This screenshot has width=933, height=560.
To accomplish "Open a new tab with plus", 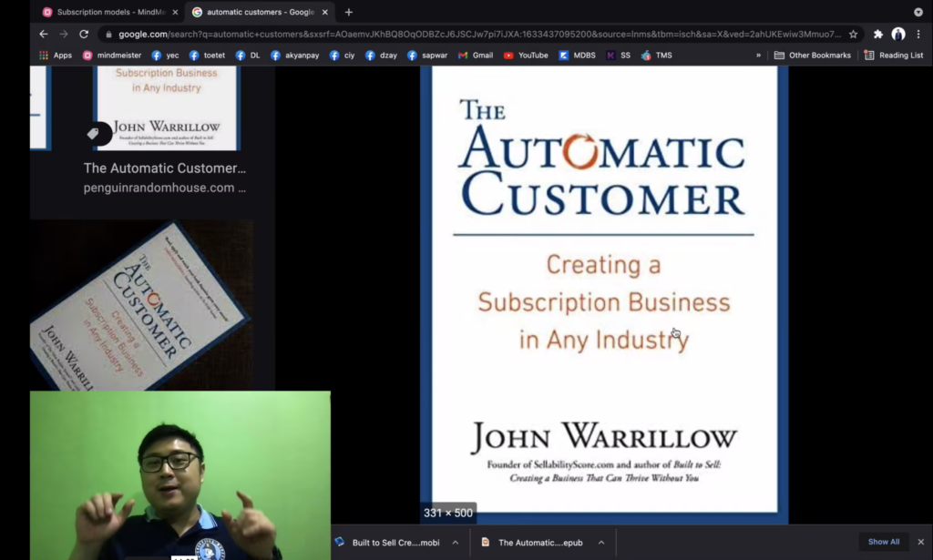I will coord(349,12).
